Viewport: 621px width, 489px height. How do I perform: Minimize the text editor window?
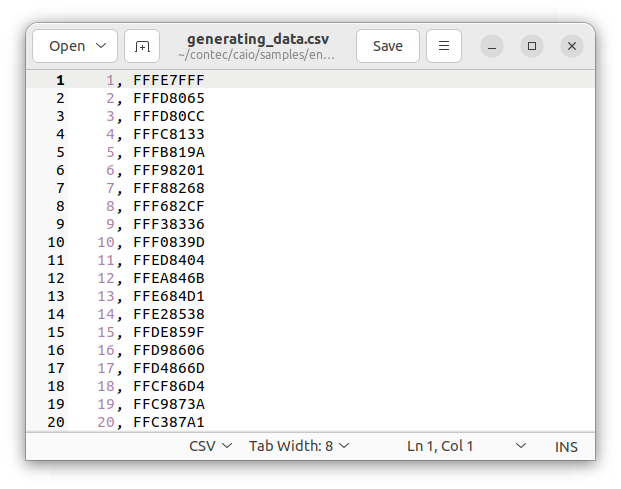(492, 46)
